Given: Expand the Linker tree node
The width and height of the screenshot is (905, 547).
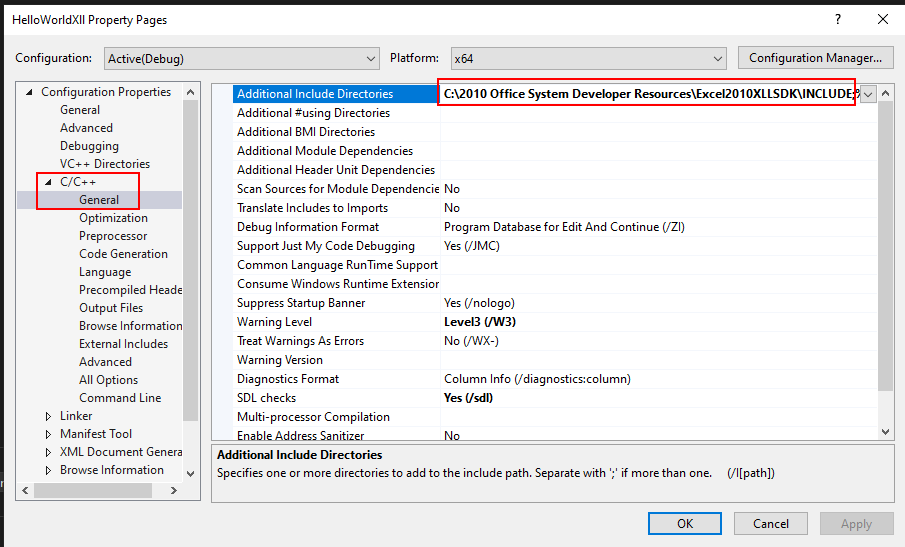Looking at the screenshot, I should pyautogui.click(x=48, y=416).
